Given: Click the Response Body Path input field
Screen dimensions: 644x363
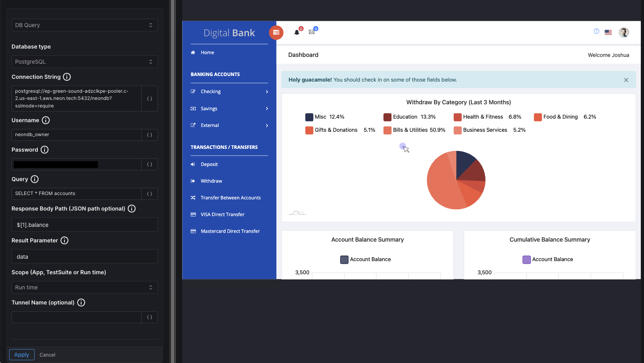Looking at the screenshot, I should [x=84, y=225].
